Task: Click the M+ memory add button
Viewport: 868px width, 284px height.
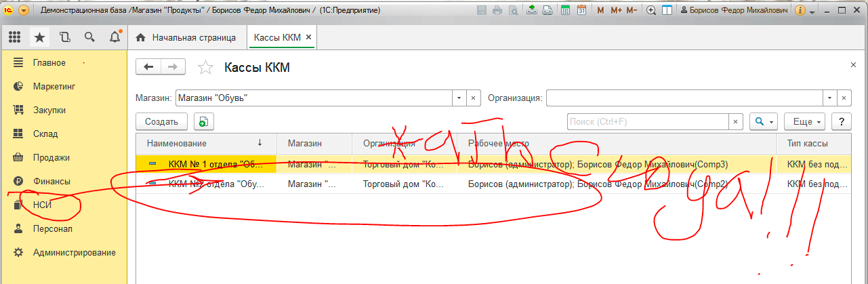Action: tap(616, 10)
